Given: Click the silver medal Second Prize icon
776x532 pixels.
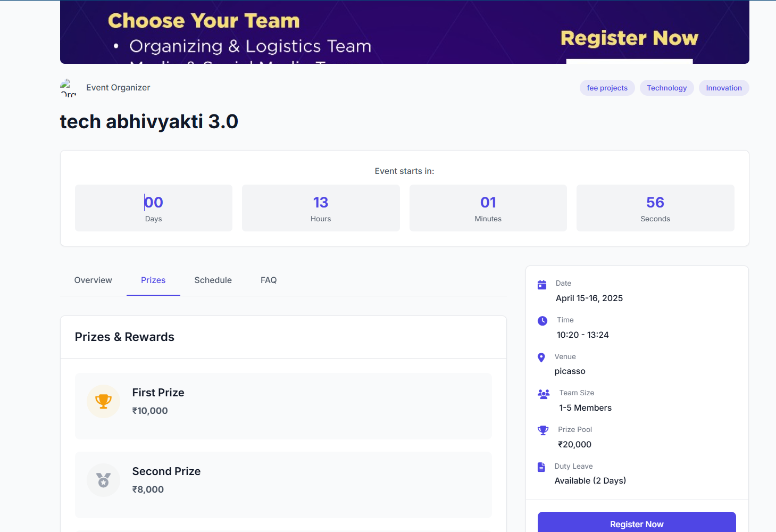Looking at the screenshot, I should [103, 480].
